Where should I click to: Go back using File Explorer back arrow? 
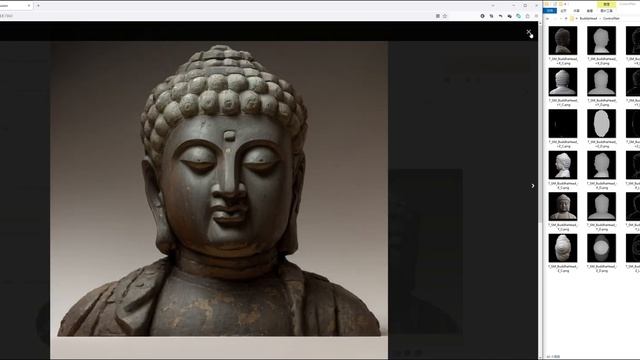pyautogui.click(x=547, y=18)
